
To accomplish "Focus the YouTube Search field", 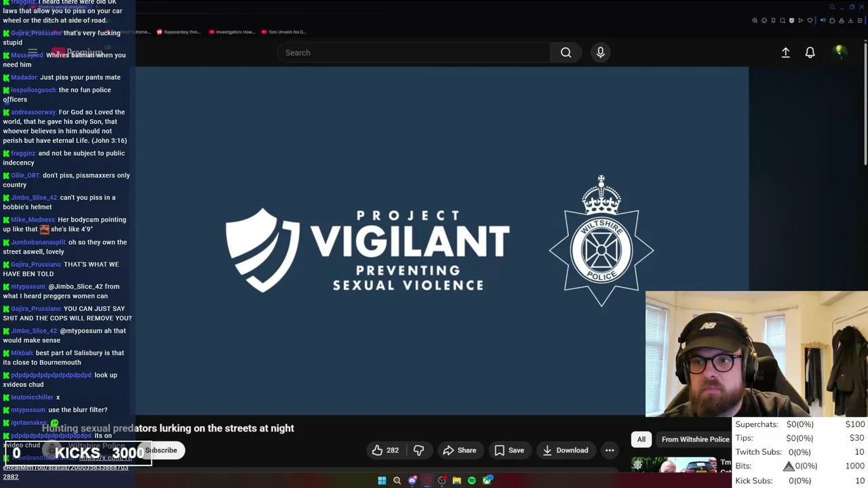I will pos(414,52).
